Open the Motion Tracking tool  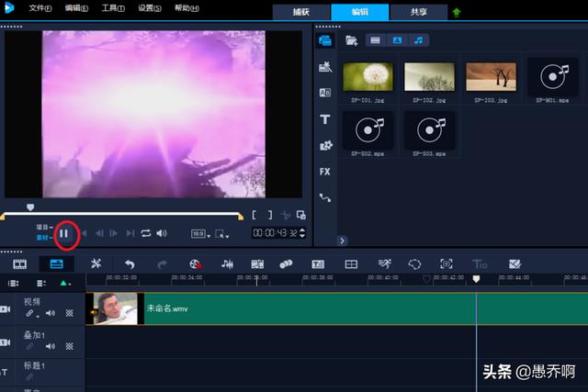(x=286, y=264)
